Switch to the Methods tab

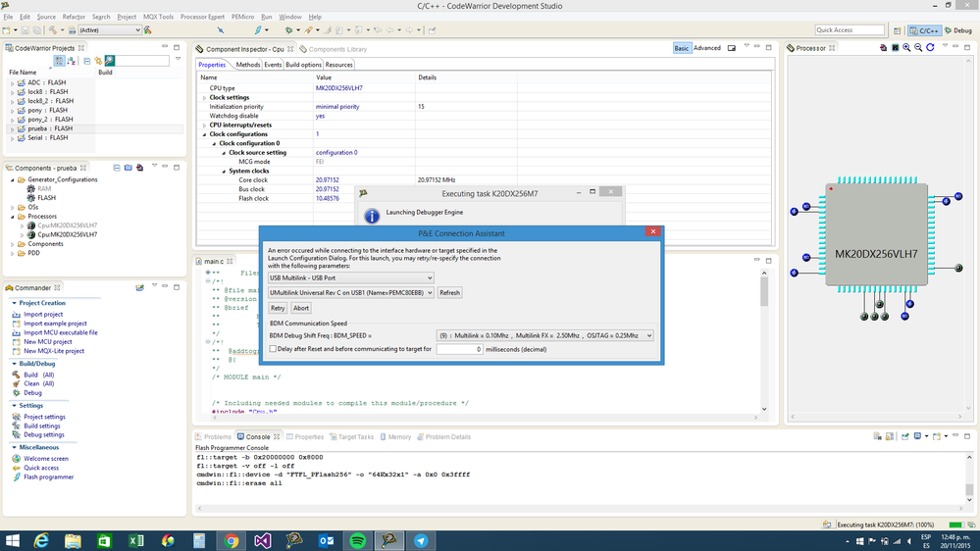click(247, 65)
